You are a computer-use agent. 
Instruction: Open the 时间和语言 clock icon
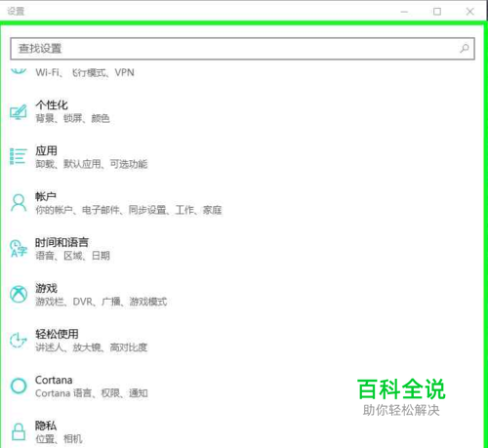19,249
